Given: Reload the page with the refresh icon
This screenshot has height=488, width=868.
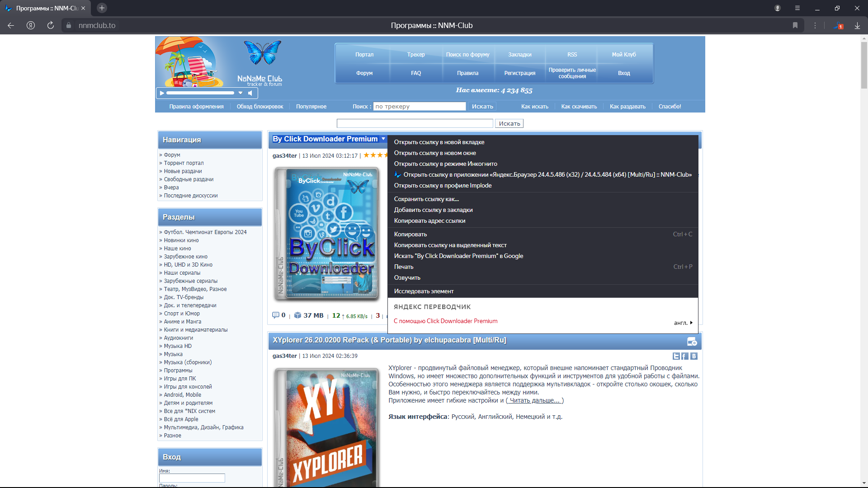Looking at the screenshot, I should (51, 25).
